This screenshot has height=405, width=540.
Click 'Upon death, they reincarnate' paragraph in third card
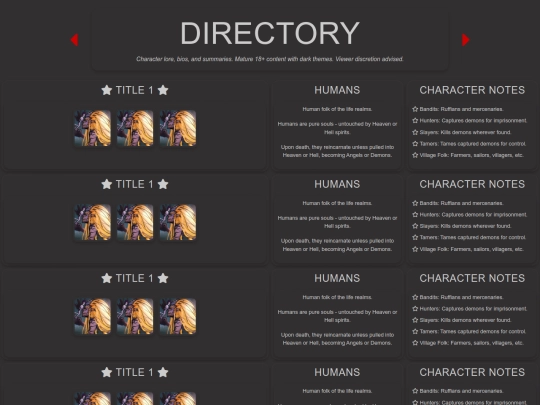pyautogui.click(x=337, y=339)
